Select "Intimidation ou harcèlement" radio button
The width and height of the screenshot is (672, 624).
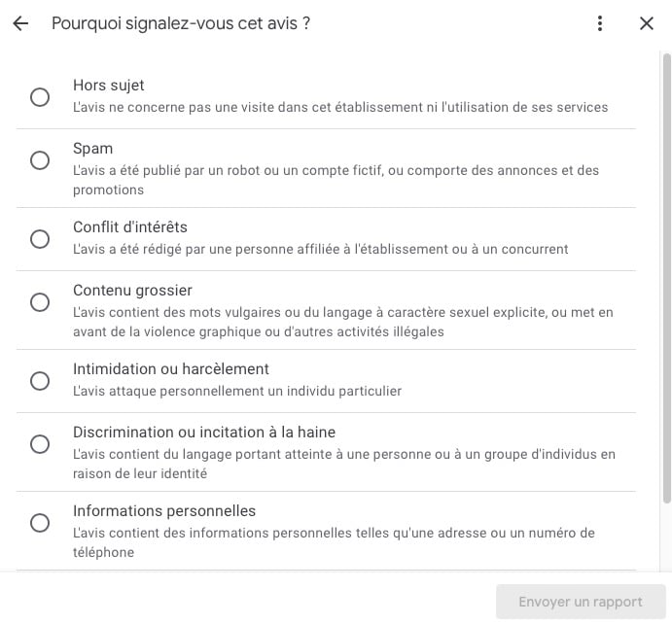pos(40,381)
